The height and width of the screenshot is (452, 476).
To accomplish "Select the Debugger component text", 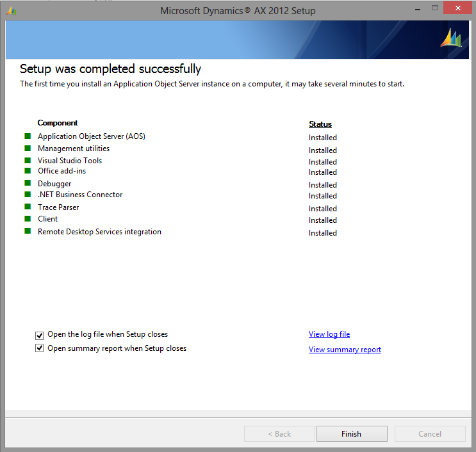I will (54, 184).
